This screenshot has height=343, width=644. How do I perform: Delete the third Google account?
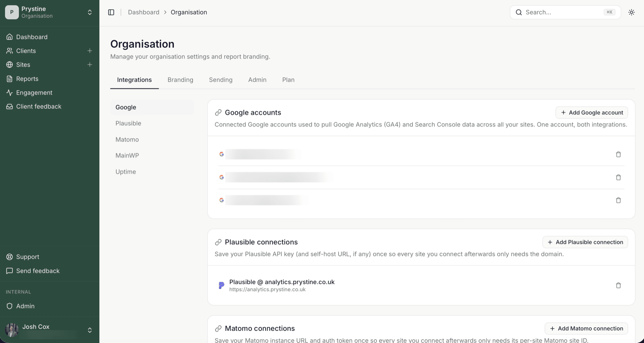(619, 200)
